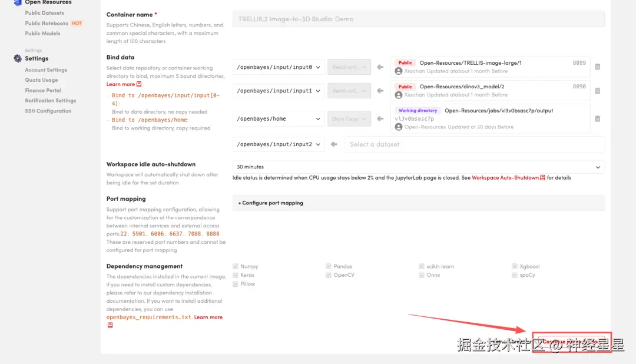The height and width of the screenshot is (364, 636).
Task: Click Configure port mapping button
Action: pos(419,203)
